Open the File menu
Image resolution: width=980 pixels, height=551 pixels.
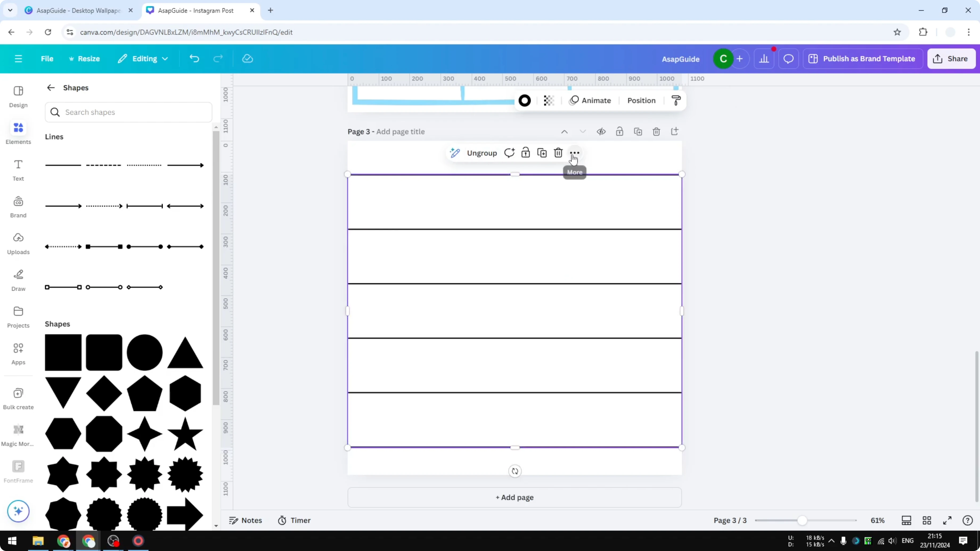47,59
